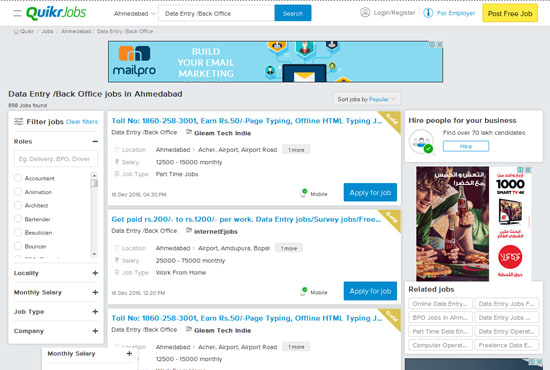
Task: Open Data Entry Operat... related job
Action: [507, 331]
